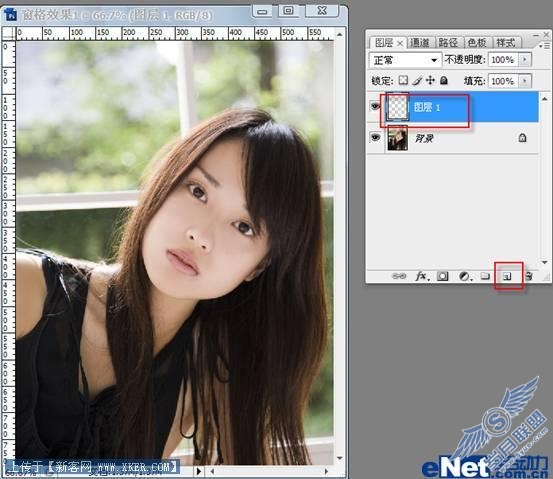The image size is (553, 479).
Task: Click the 填充 100% value field
Action: coord(504,81)
